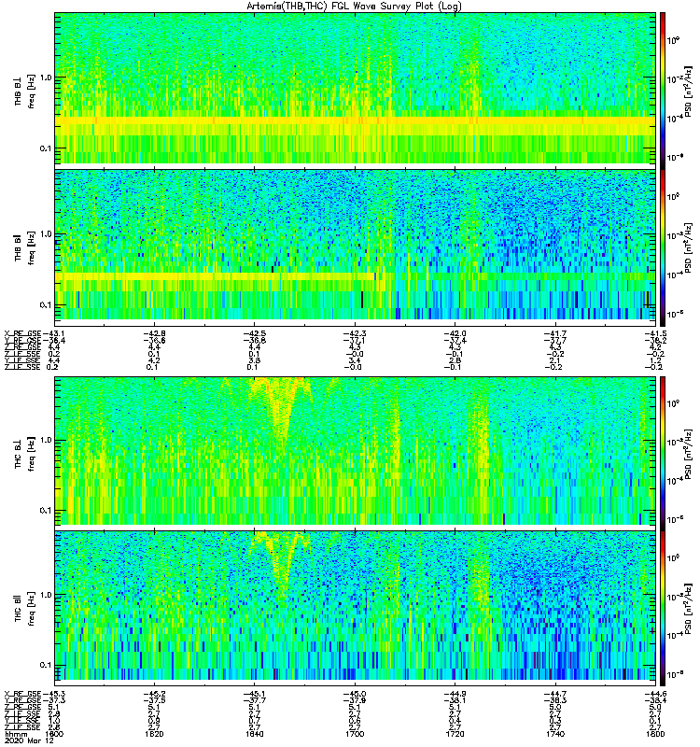This screenshot has width=700, height=747.
Task: Click the PSD color bar beside the THC B-parallel panel
Action: click(663, 608)
